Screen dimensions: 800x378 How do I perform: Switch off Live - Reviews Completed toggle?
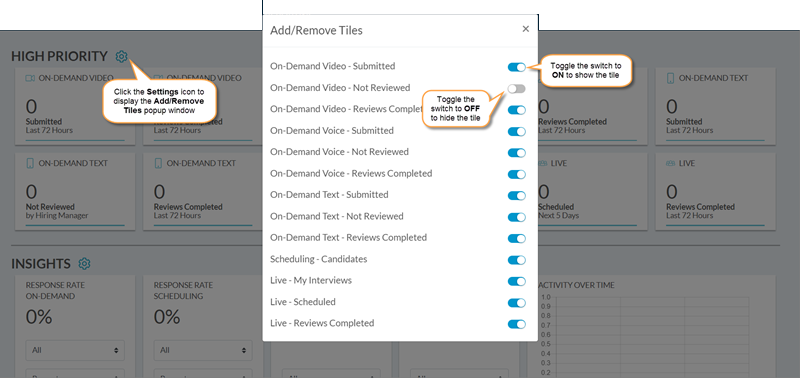pos(516,324)
